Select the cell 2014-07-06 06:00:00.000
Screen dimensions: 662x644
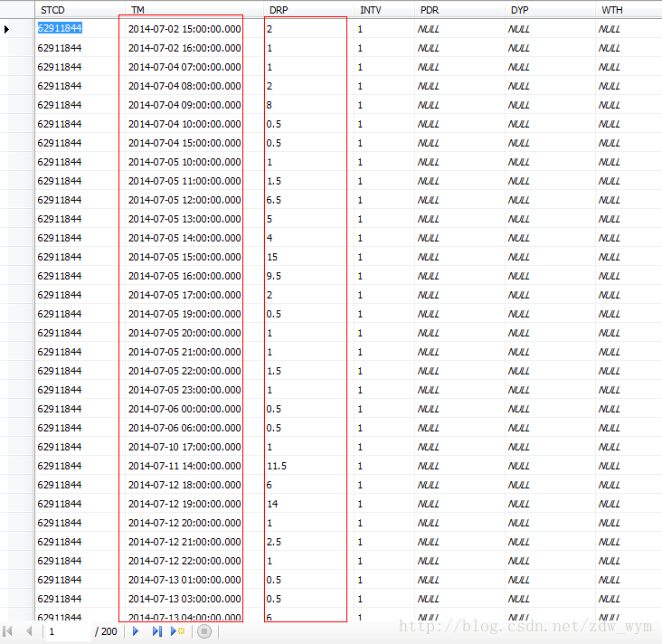[184, 428]
